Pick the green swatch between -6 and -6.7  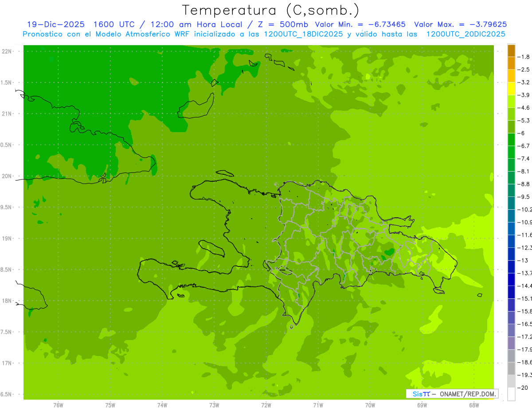(511, 140)
